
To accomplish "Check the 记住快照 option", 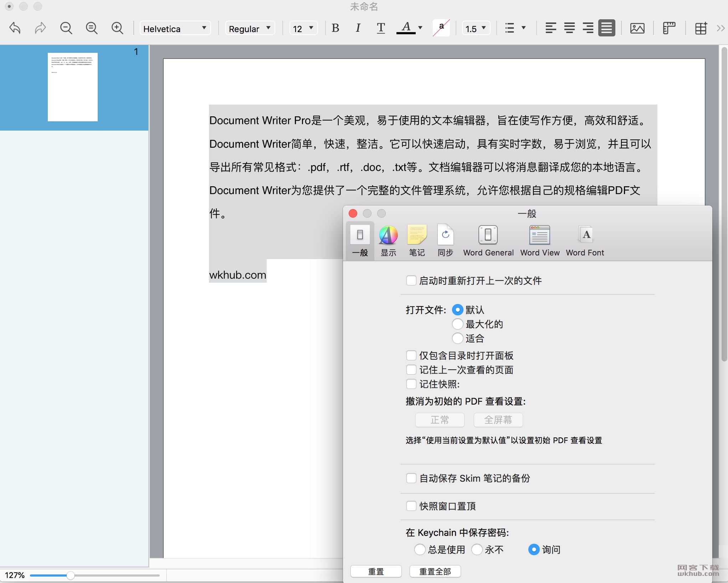I will coord(411,384).
